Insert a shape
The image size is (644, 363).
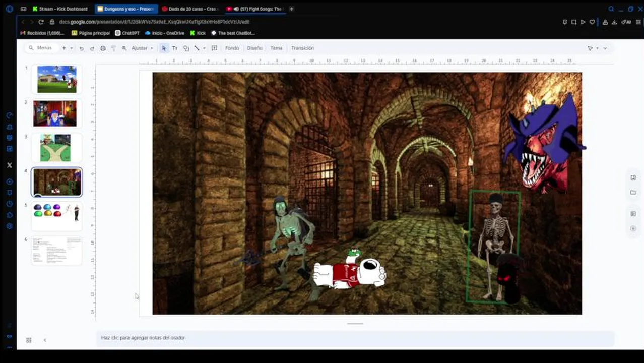pos(186,48)
